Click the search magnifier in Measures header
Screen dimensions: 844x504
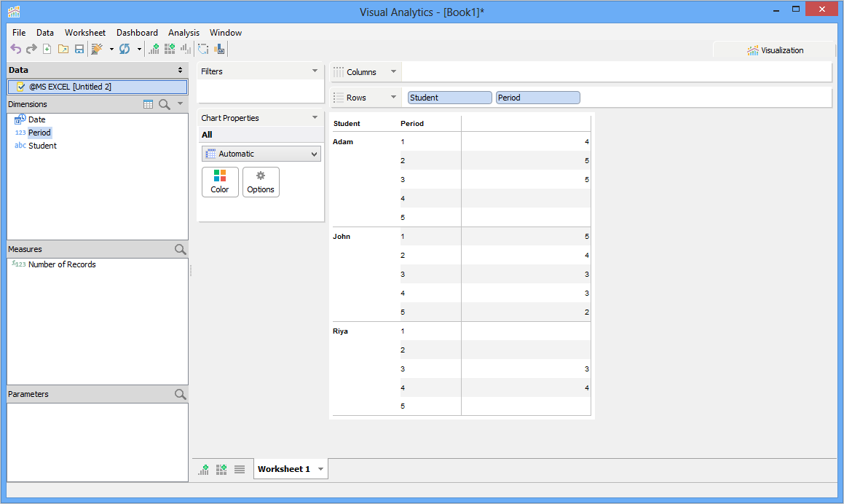[x=181, y=249]
